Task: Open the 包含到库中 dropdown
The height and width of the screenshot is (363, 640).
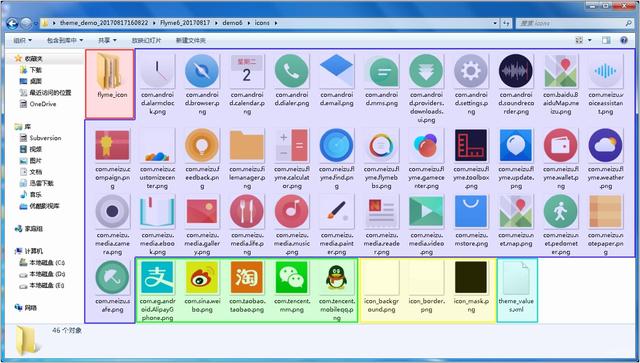Action: pos(65,40)
